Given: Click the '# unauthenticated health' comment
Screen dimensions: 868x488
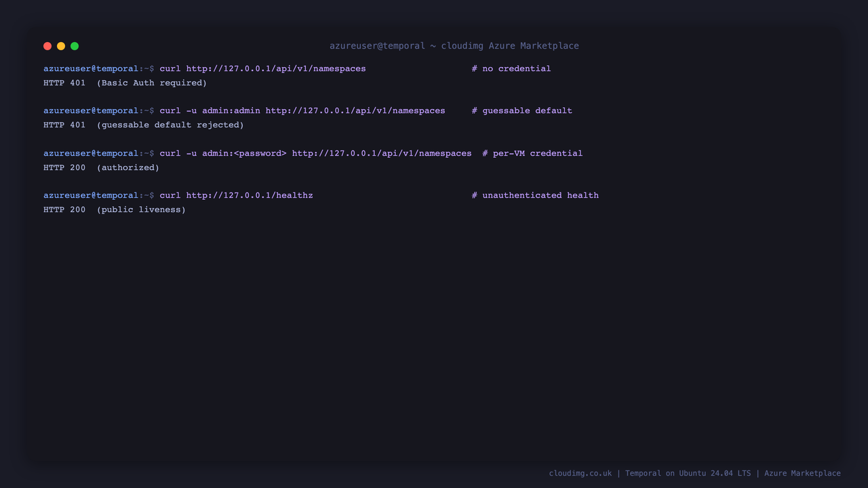Looking at the screenshot, I should click(x=535, y=195).
